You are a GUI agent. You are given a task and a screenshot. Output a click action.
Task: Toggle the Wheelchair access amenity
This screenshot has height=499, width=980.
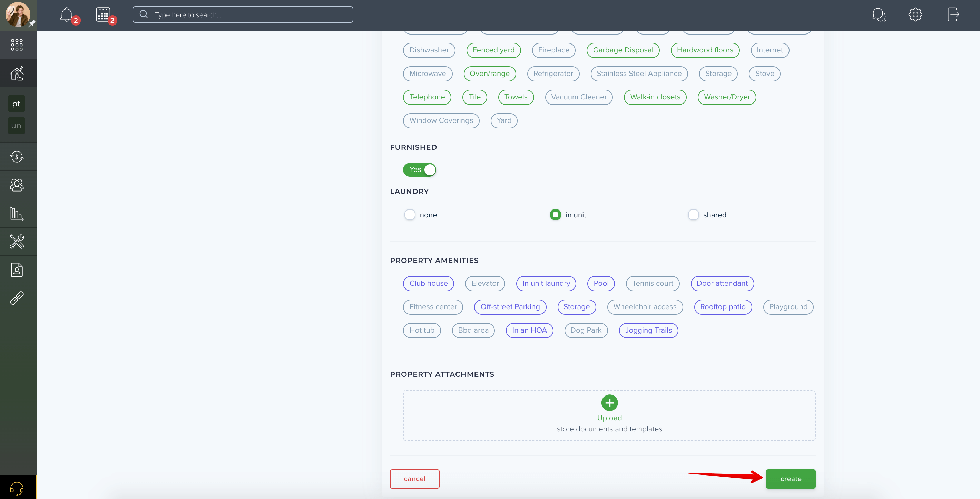(645, 307)
